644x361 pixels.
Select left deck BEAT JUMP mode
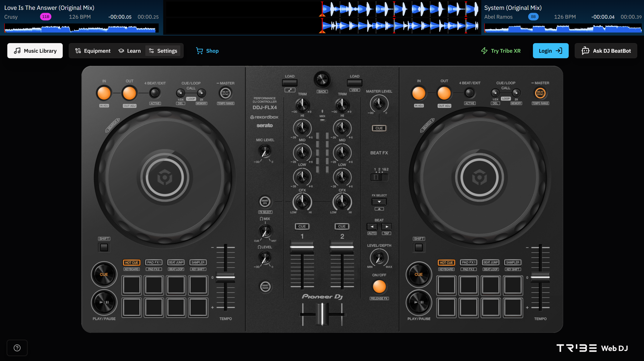tap(176, 262)
